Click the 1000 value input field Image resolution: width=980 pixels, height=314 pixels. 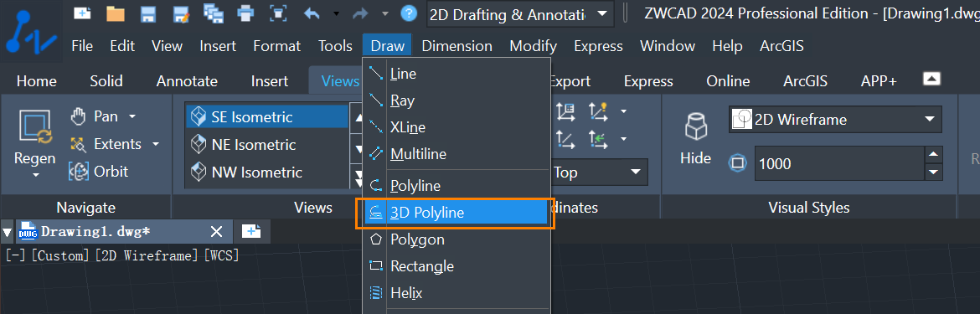point(839,163)
